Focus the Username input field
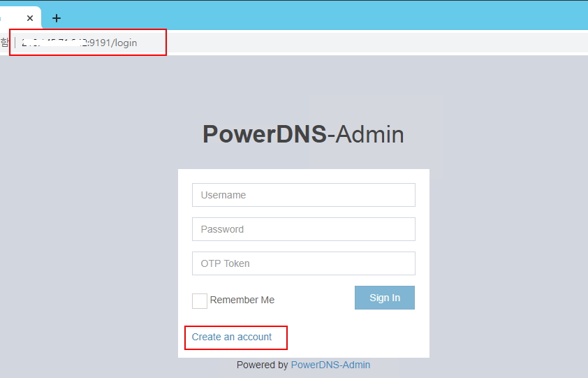Image resolution: width=588 pixels, height=378 pixels. click(x=303, y=195)
